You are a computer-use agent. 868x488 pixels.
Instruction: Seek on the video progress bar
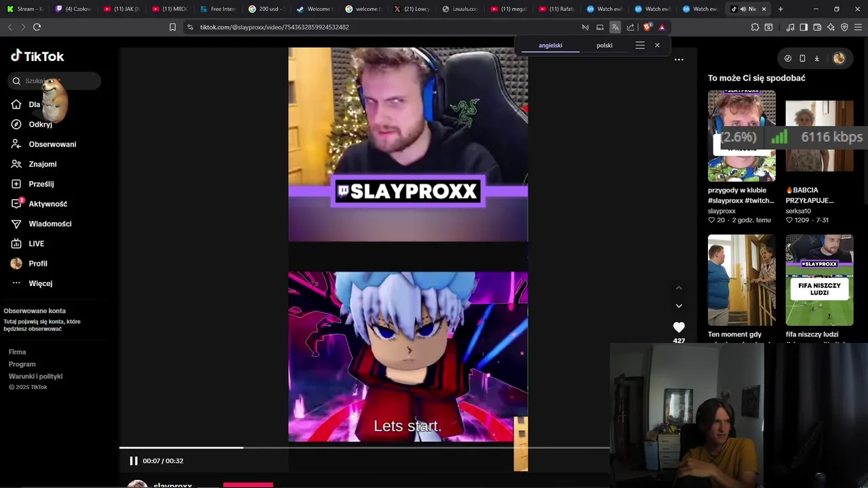point(365,447)
